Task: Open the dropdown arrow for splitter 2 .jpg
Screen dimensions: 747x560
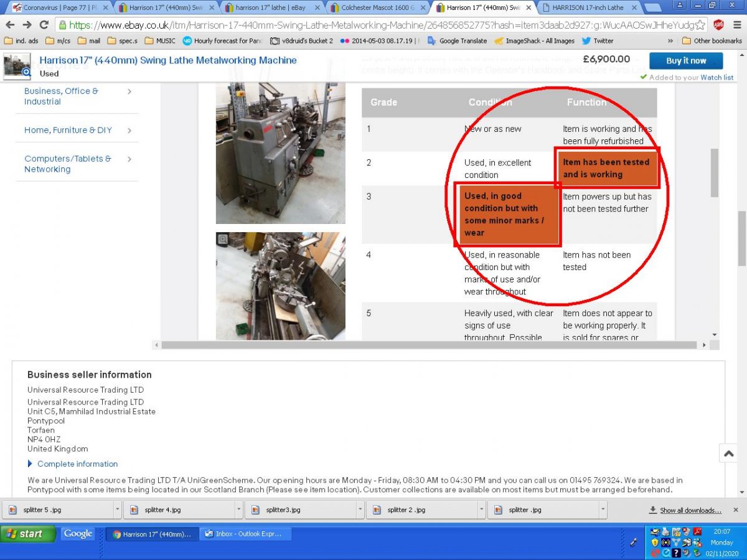Action: pyautogui.click(x=482, y=510)
